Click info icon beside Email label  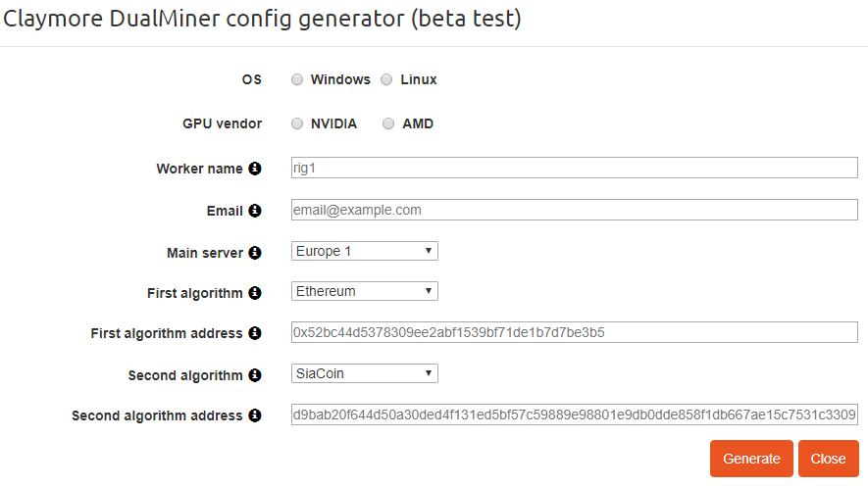click(255, 211)
